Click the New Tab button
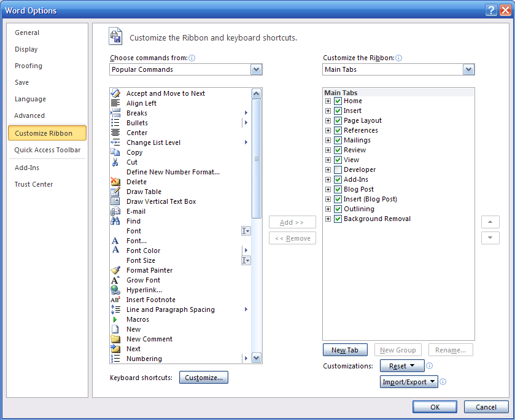The height and width of the screenshot is (420, 515). 345,350
